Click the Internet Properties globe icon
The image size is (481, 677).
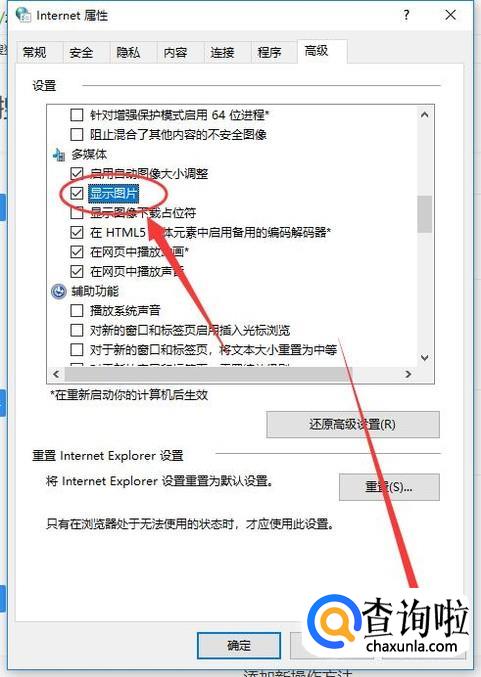click(x=23, y=15)
